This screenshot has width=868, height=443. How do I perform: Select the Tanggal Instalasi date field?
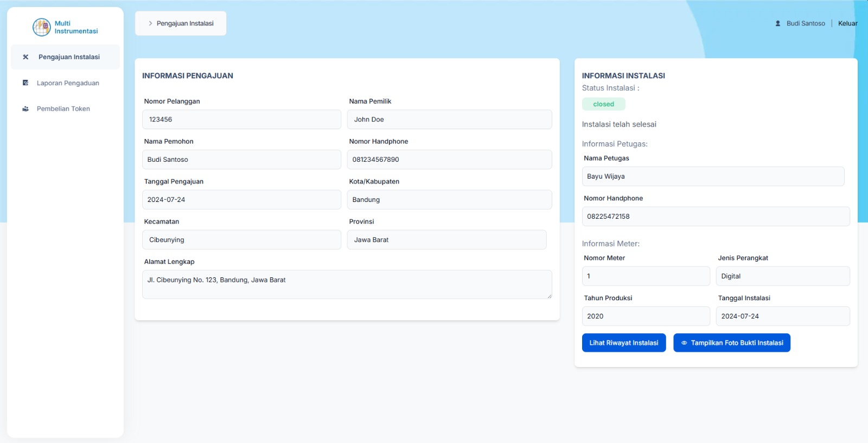click(x=782, y=317)
